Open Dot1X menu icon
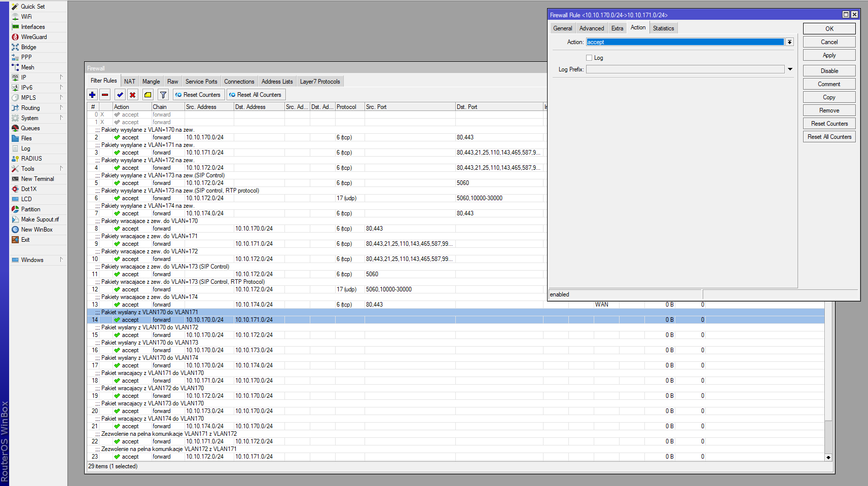Screen dimensions: 868x486 coord(15,189)
